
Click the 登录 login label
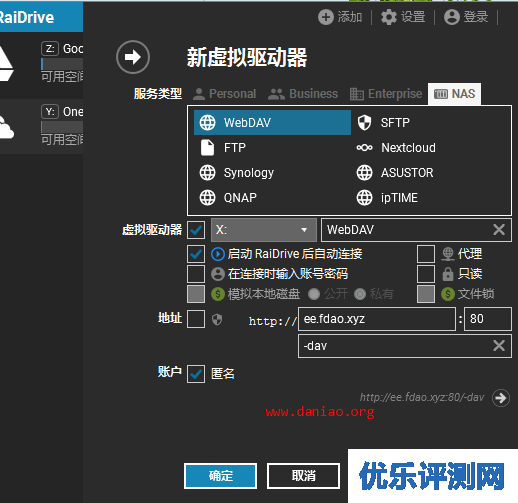(476, 17)
